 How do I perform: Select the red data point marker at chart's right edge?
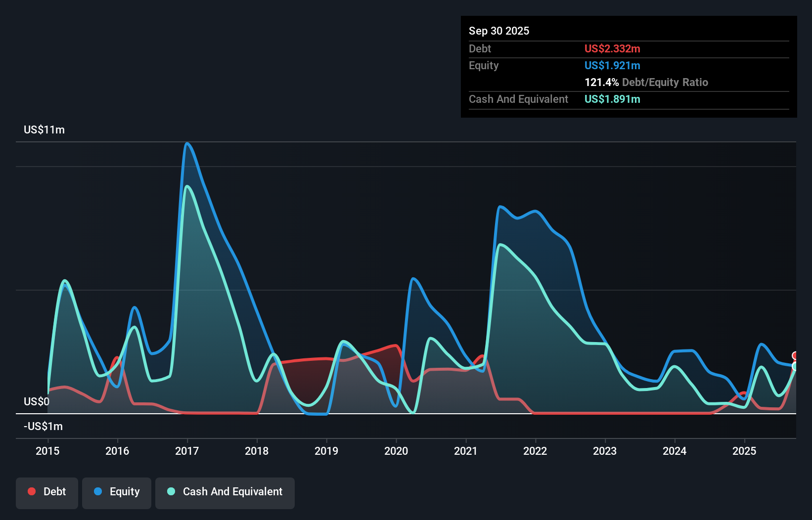[x=795, y=355]
